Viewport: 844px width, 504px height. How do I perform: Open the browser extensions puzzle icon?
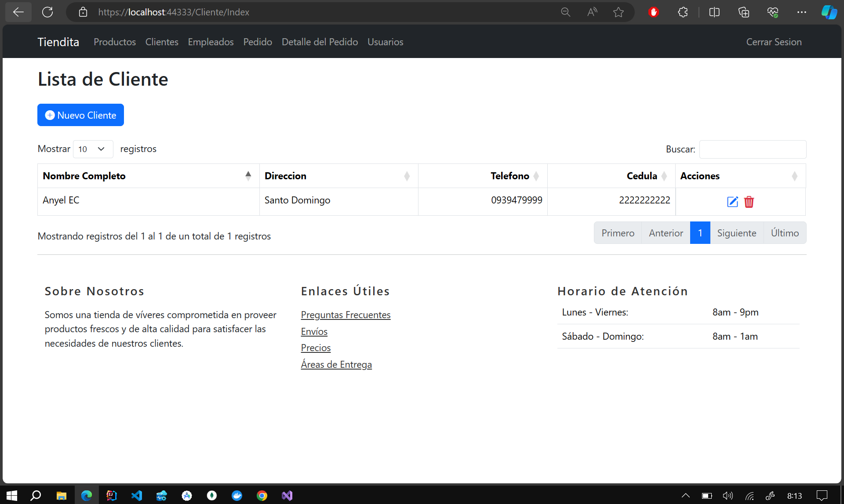click(x=683, y=12)
